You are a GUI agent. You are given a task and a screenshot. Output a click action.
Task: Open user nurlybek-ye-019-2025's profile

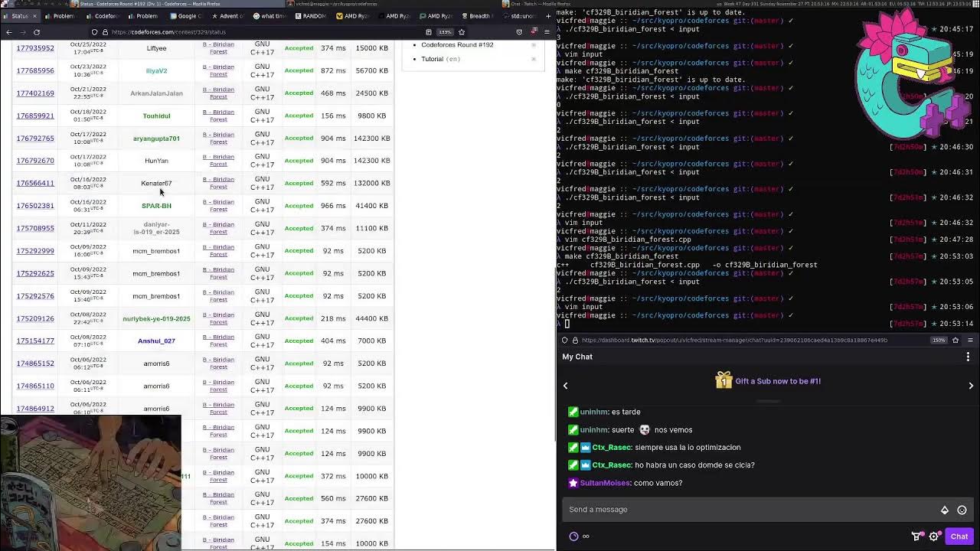pos(156,318)
